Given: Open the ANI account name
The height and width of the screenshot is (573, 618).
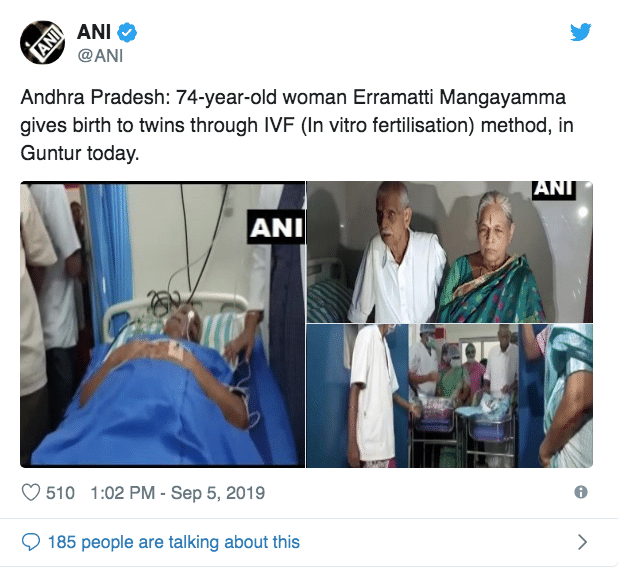Looking at the screenshot, I should pos(94,32).
